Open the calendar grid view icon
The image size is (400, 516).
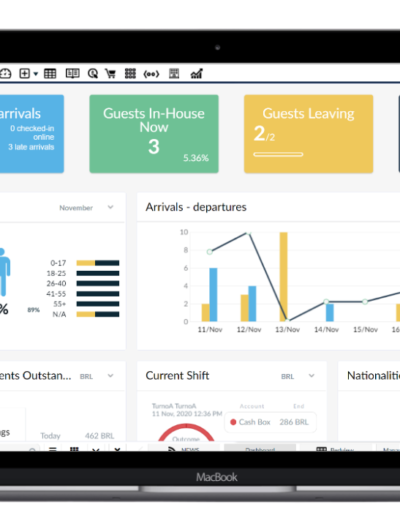click(50, 74)
